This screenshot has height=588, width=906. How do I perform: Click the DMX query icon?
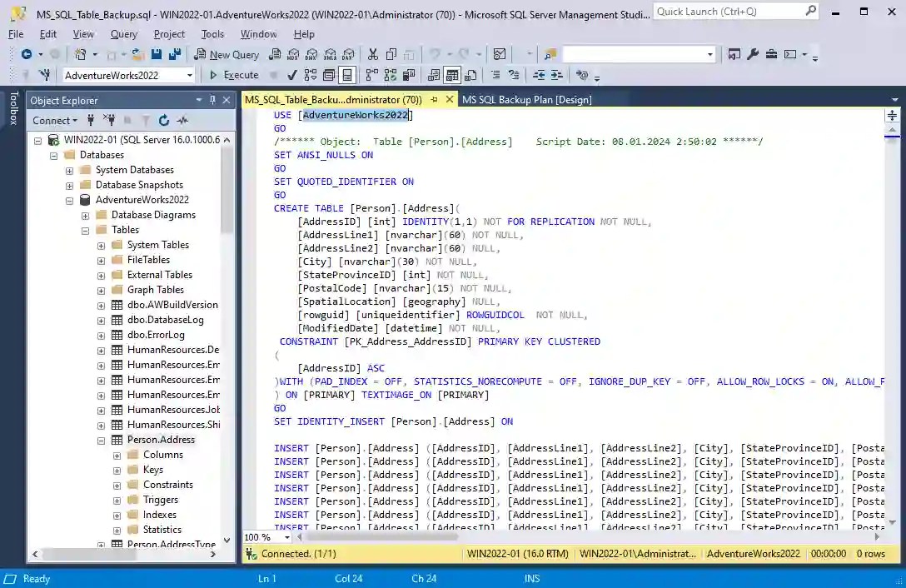[311, 54]
